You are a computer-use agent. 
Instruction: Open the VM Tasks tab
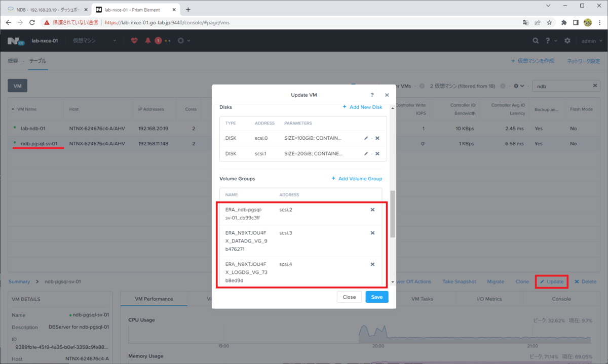click(422, 299)
